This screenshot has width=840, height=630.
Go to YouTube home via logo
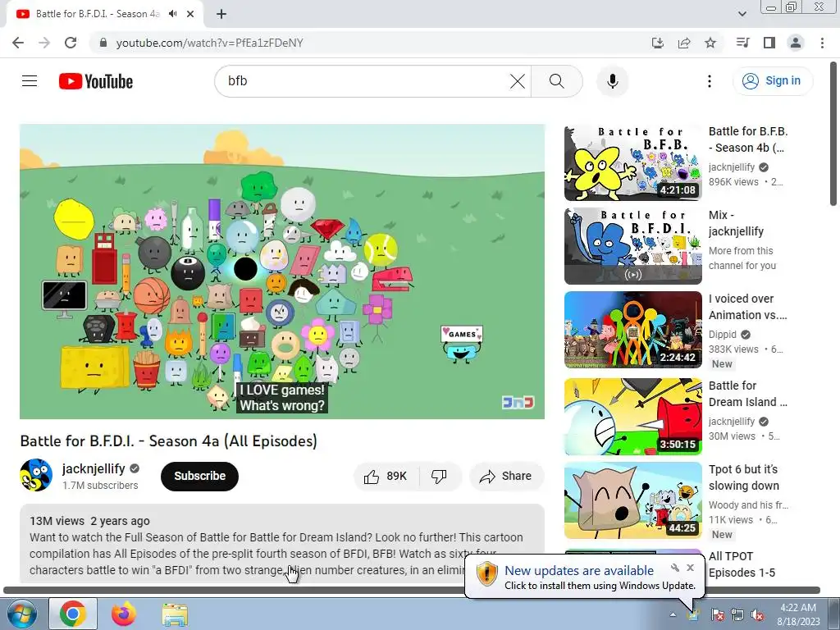click(x=96, y=81)
